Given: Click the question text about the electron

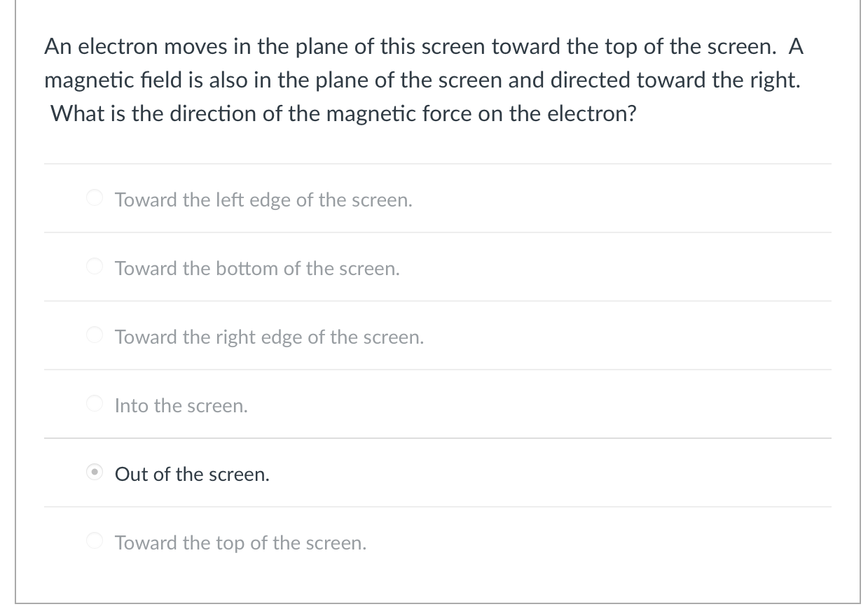Looking at the screenshot, I should click(424, 79).
